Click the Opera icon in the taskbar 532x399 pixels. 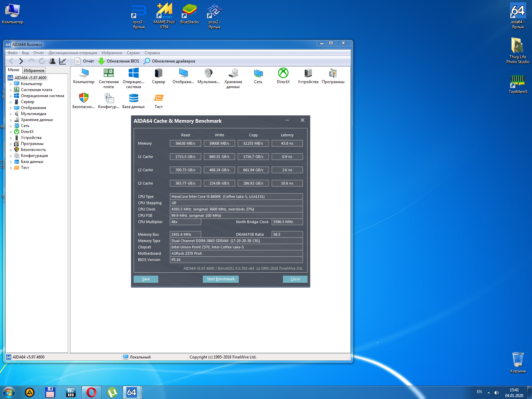(91, 392)
